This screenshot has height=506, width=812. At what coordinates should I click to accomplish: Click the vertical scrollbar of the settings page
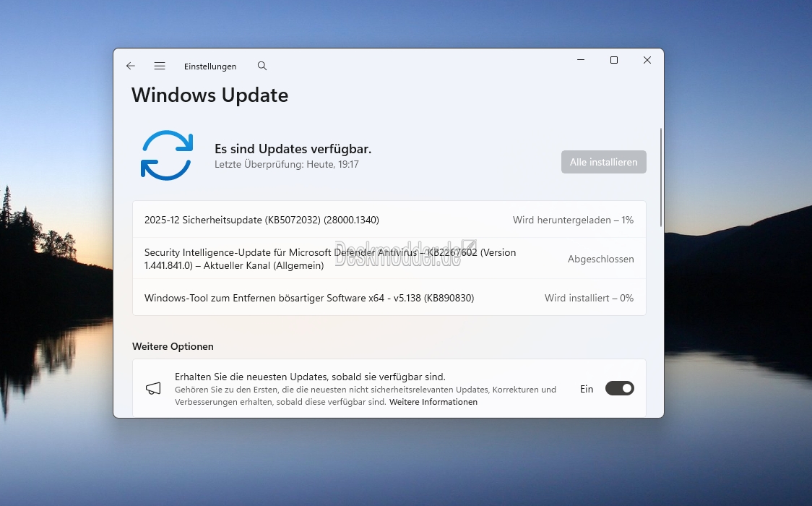(660, 177)
